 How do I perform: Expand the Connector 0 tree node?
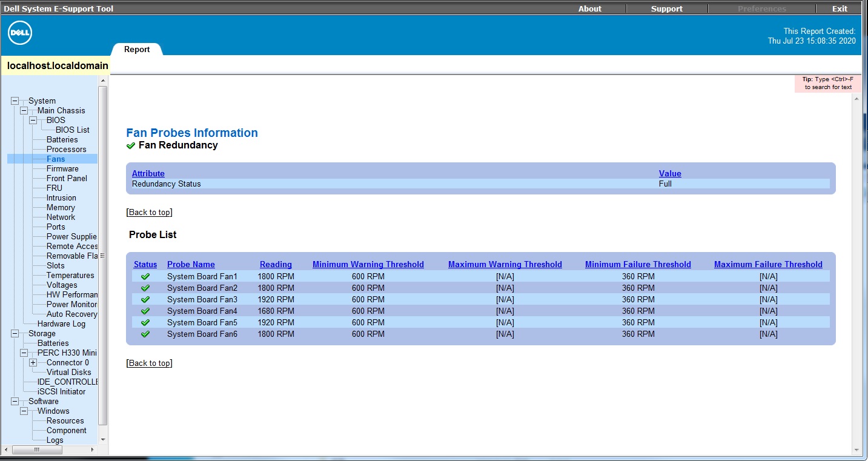(x=32, y=362)
